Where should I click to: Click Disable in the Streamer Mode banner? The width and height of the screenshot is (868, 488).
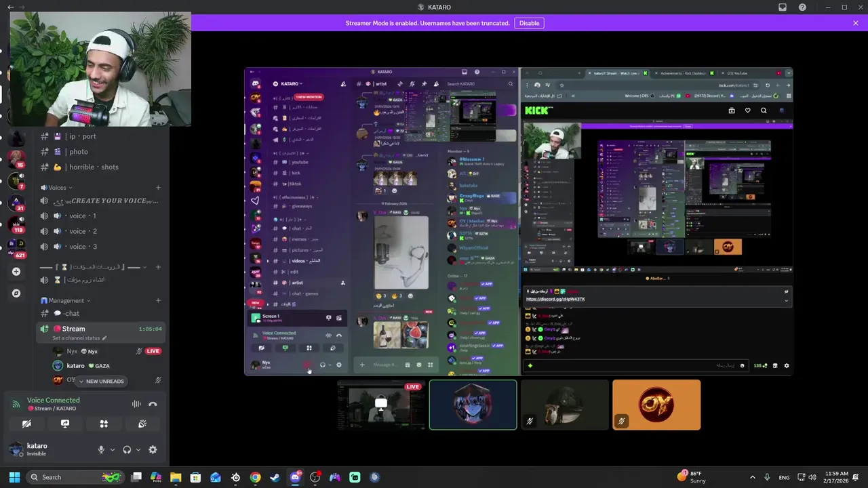click(x=529, y=23)
